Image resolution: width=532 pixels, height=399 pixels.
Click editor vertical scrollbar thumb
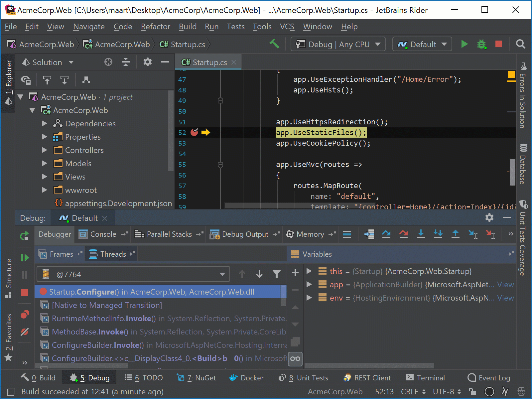click(513, 172)
